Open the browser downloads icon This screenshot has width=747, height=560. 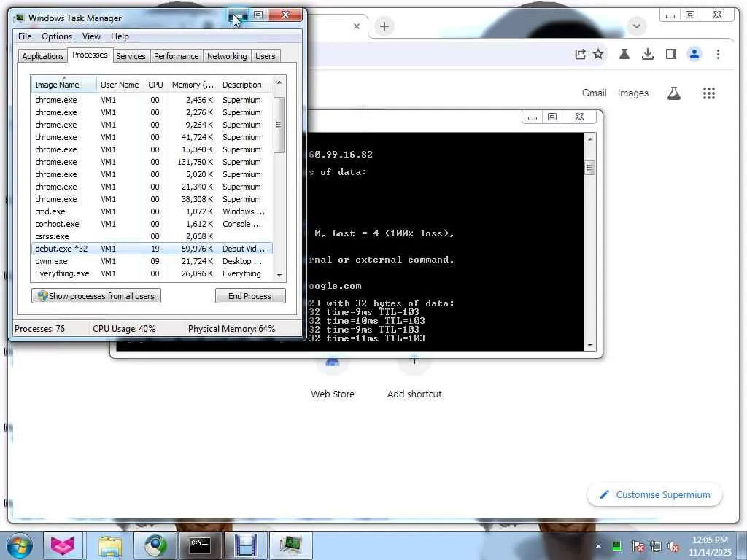(x=648, y=54)
